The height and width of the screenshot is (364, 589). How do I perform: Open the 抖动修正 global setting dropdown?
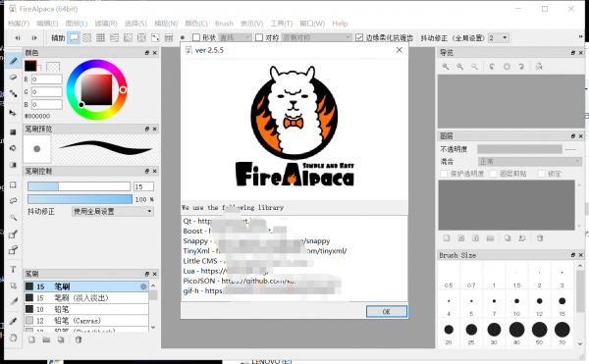498,37
